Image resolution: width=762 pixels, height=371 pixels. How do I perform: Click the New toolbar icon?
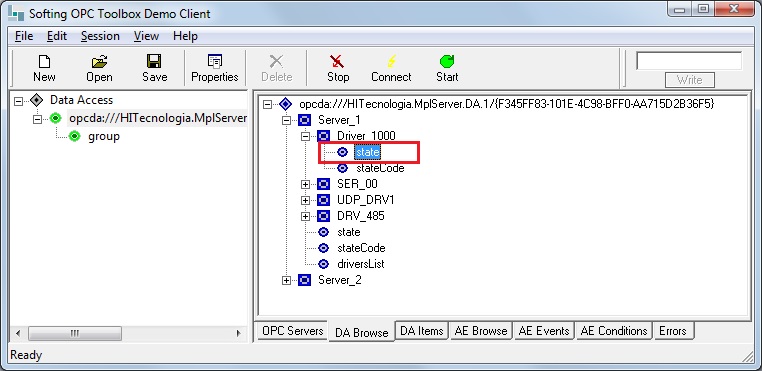[x=44, y=61]
